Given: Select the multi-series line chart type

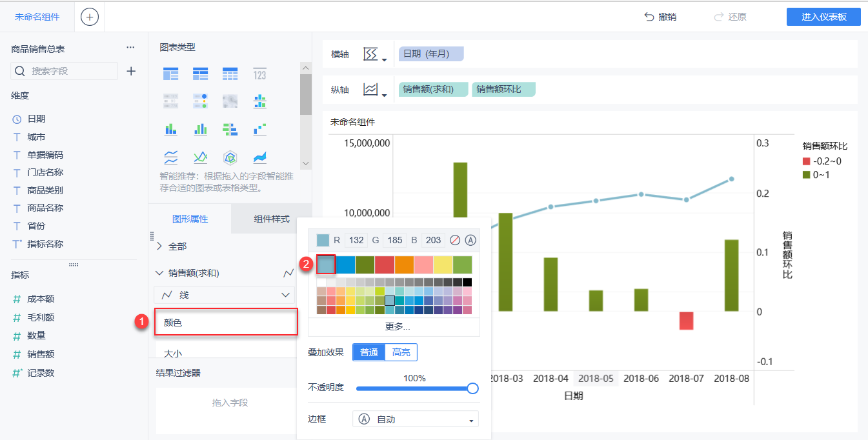Looking at the screenshot, I should coord(200,157).
